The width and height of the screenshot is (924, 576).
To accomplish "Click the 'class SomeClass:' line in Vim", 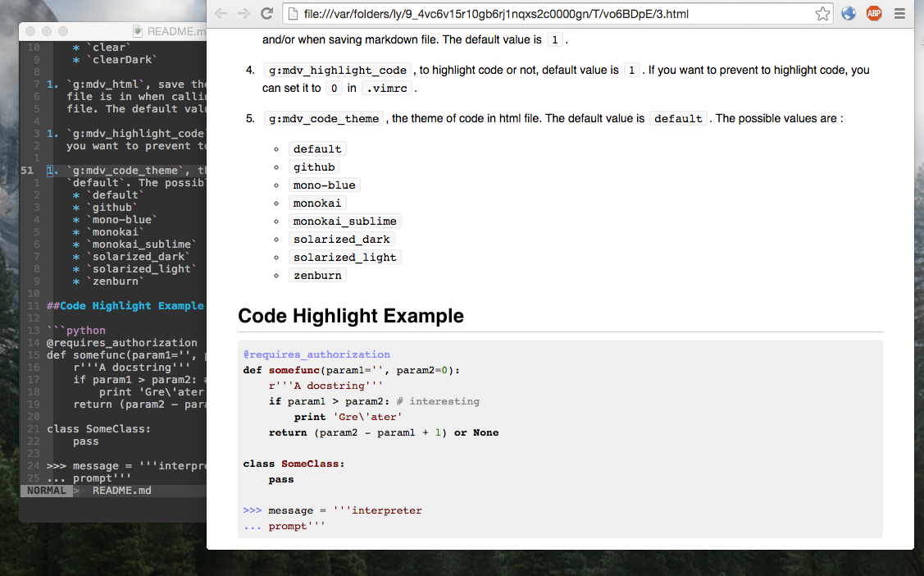I will (98, 429).
